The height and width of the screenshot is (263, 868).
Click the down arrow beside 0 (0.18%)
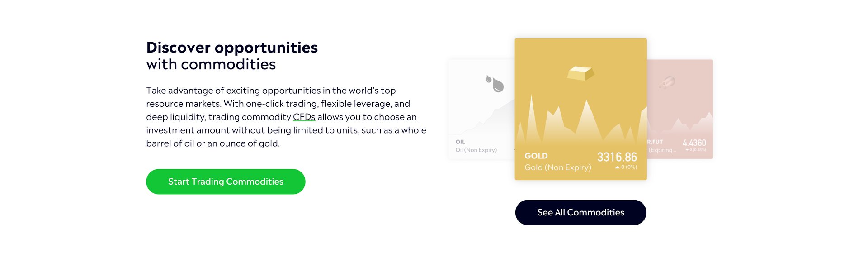(687, 150)
